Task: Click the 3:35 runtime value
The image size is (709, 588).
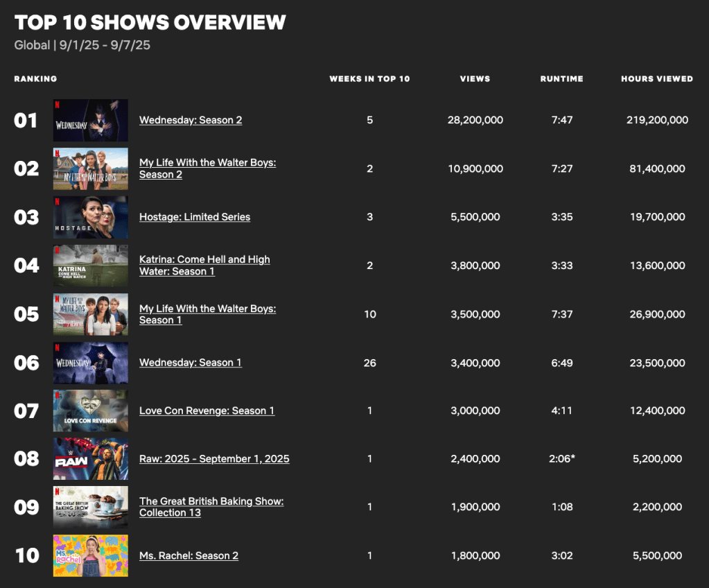Action: click(x=562, y=217)
